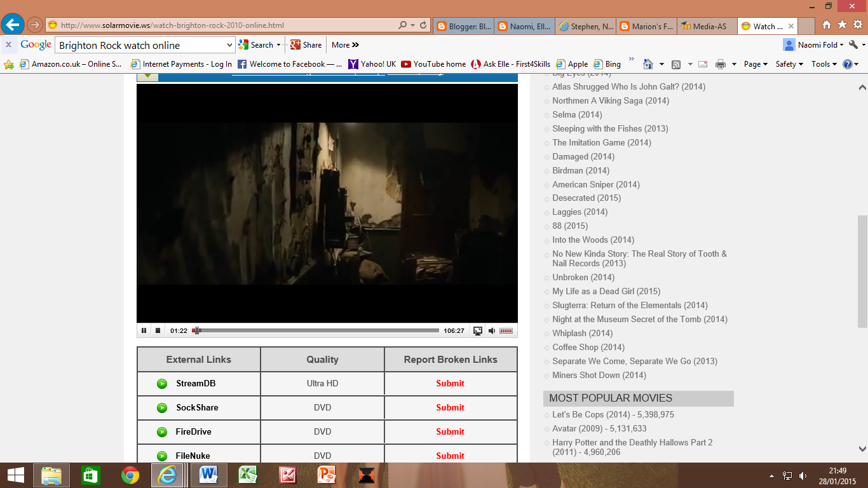Image resolution: width=868 pixels, height=488 pixels.
Task: Open Yahoo! UK favorite
Action: click(372, 64)
